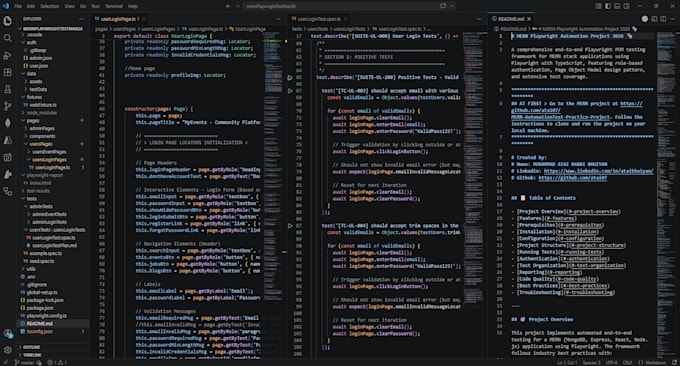This screenshot has height=366, width=680.
Task: Expand the node_modules folder
Action: click(42, 113)
